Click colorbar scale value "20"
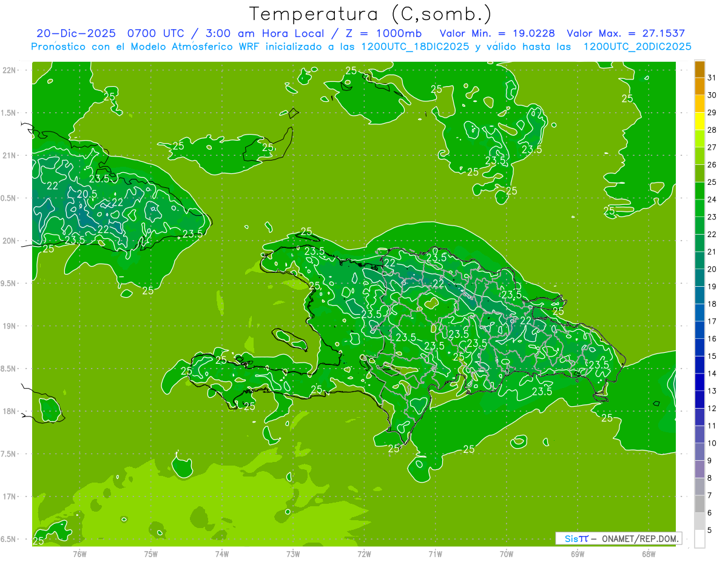The width and height of the screenshot is (728, 562). point(712,269)
